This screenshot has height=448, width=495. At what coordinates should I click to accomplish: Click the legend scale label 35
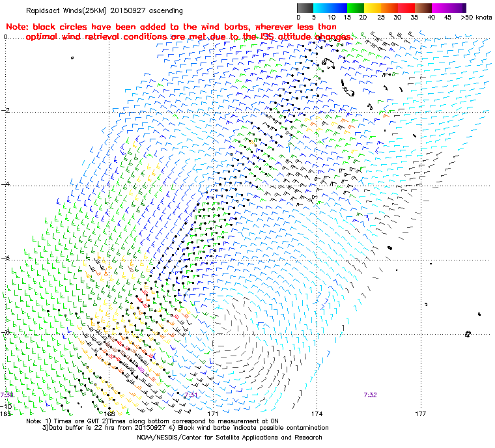[414, 18]
